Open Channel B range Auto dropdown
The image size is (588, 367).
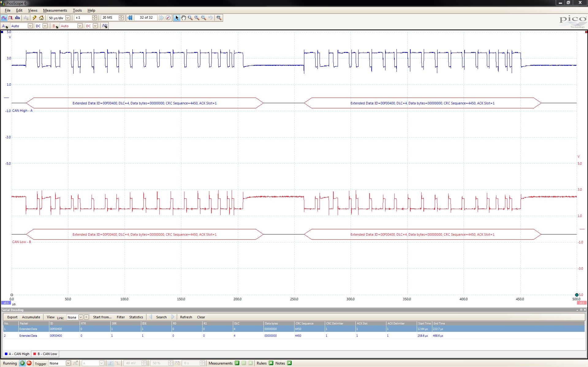tap(80, 26)
